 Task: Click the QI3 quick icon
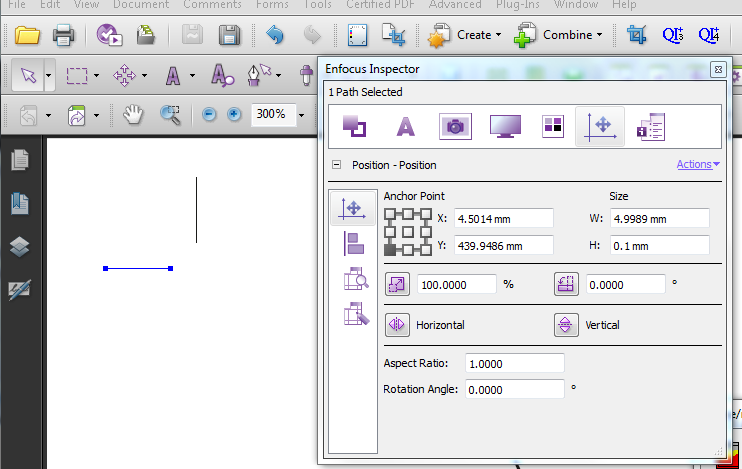pyautogui.click(x=673, y=35)
